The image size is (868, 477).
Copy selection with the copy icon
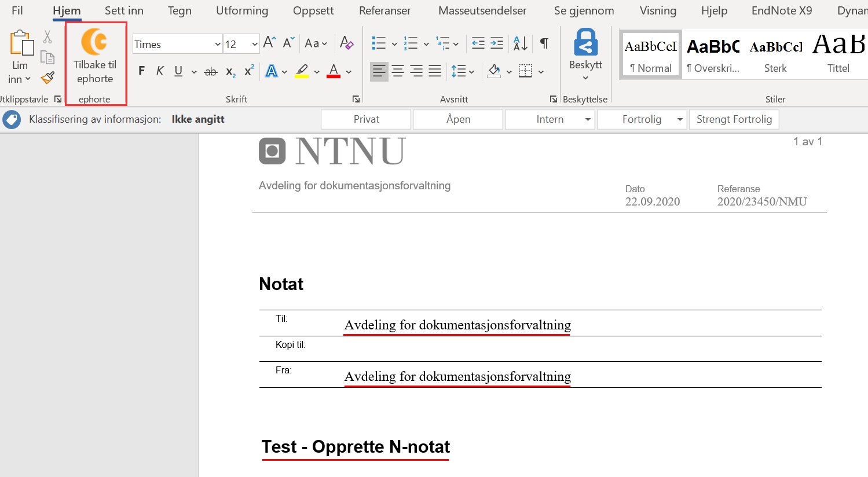(47, 57)
